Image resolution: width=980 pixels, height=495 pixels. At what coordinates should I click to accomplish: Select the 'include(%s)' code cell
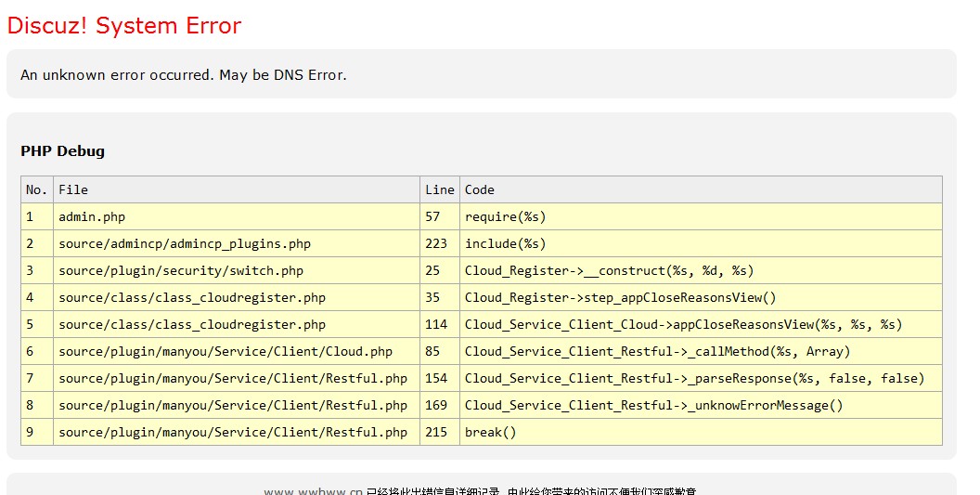701,243
